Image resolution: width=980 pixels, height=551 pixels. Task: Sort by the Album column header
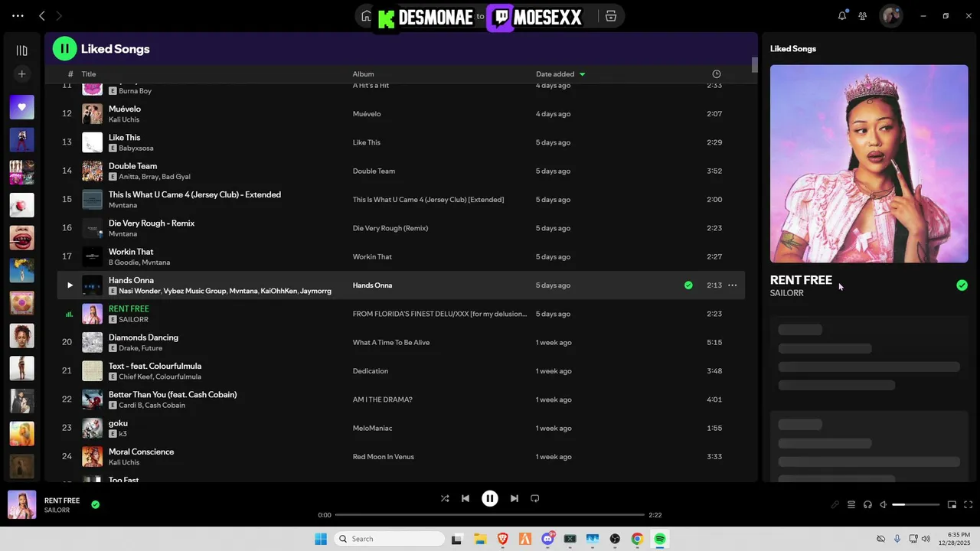[x=363, y=74]
